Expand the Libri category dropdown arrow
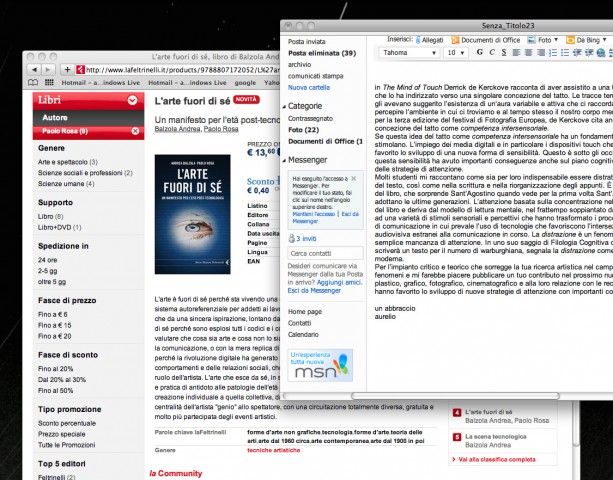 (x=133, y=100)
